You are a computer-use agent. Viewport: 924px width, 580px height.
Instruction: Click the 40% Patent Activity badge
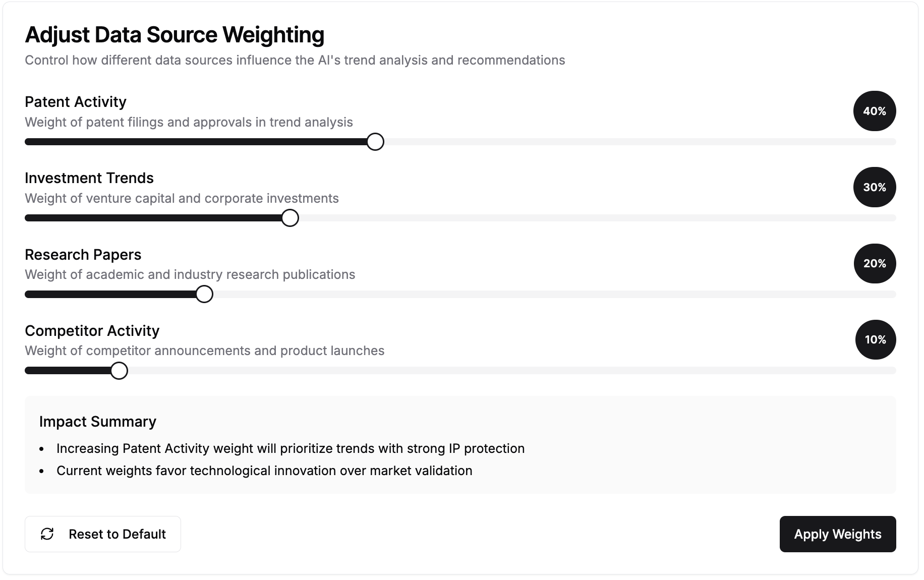coord(874,111)
